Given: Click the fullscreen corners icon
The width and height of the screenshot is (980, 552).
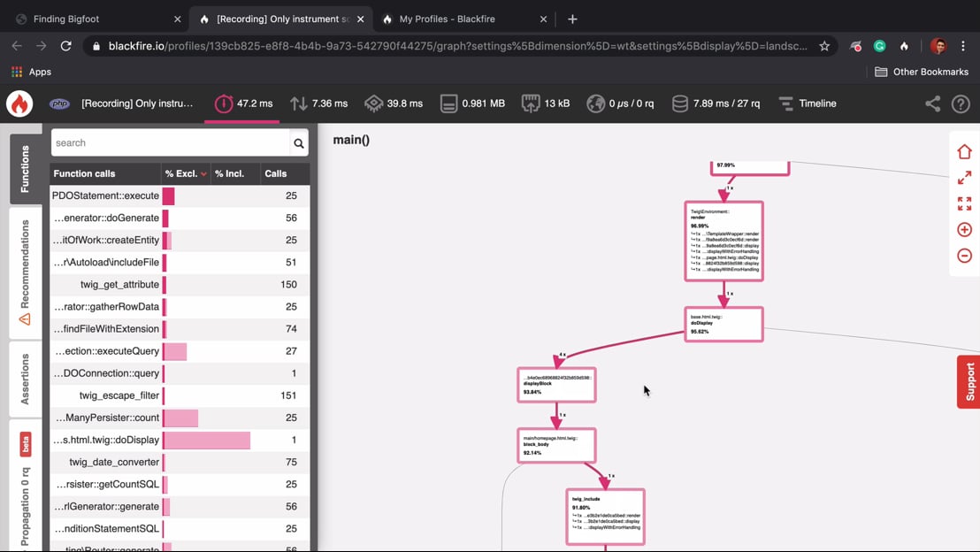Looking at the screenshot, I should click(964, 203).
